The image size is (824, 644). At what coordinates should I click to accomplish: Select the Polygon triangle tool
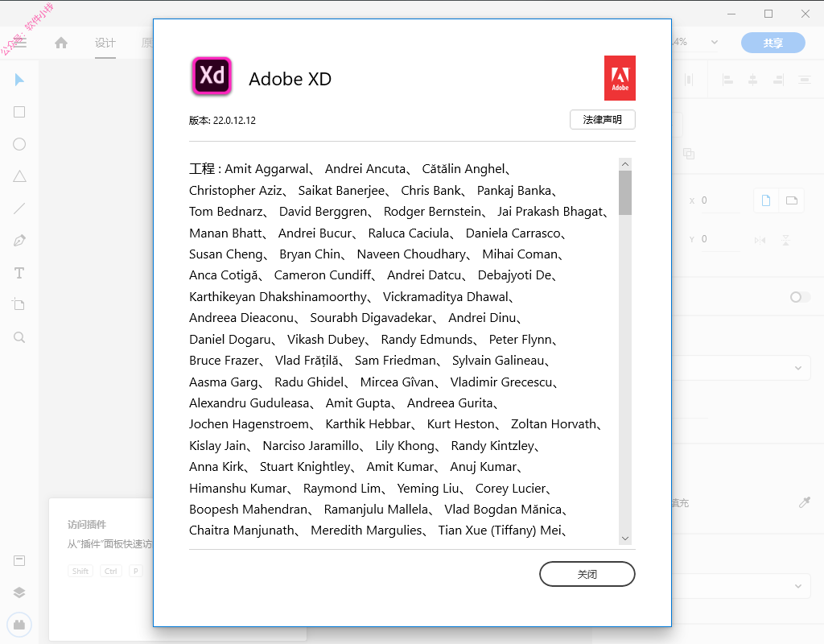tap(19, 176)
